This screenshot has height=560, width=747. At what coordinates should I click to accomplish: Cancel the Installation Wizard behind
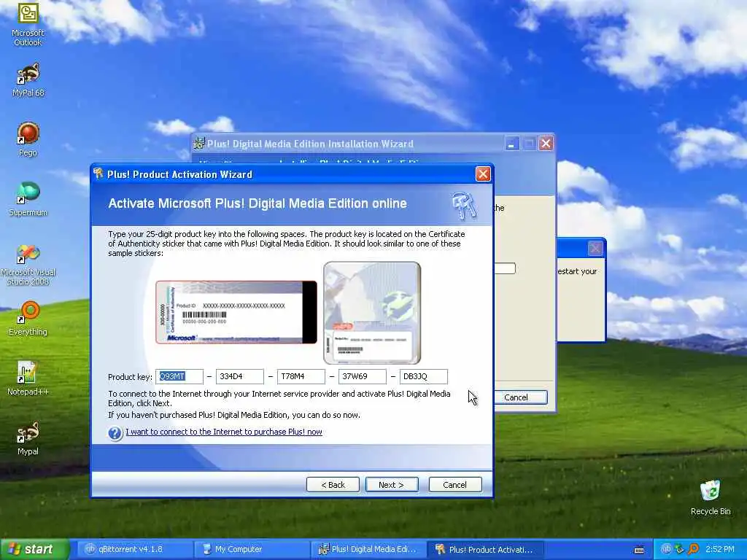[520, 397]
